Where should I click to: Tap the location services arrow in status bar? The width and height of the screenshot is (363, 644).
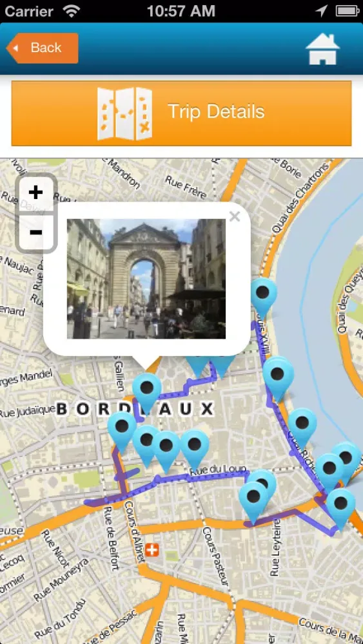click(x=321, y=11)
